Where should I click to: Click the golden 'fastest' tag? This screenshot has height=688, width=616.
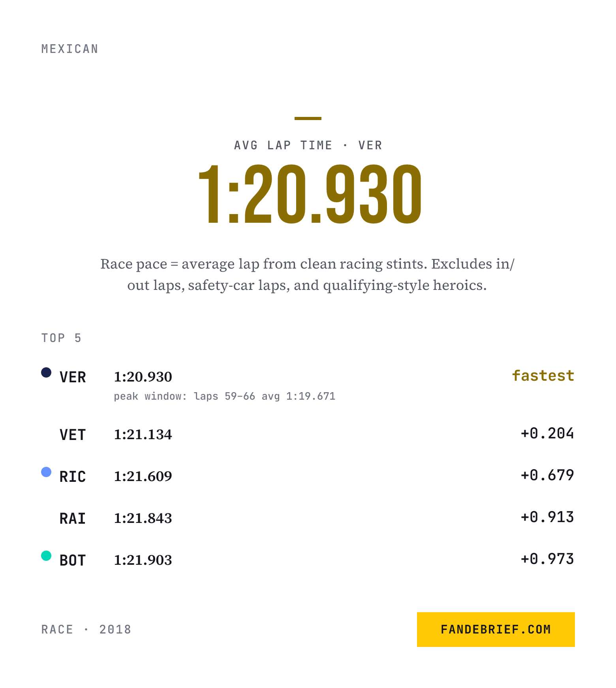[543, 376]
